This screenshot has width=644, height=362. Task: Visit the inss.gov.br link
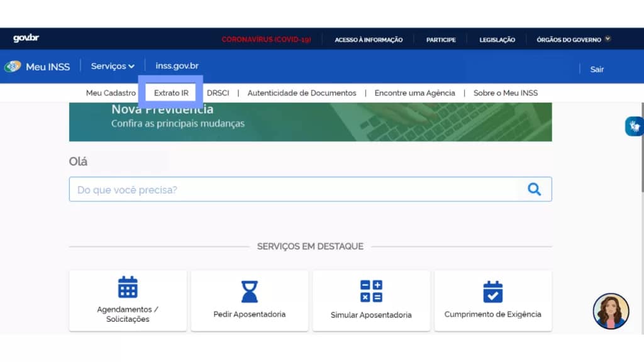click(x=177, y=65)
